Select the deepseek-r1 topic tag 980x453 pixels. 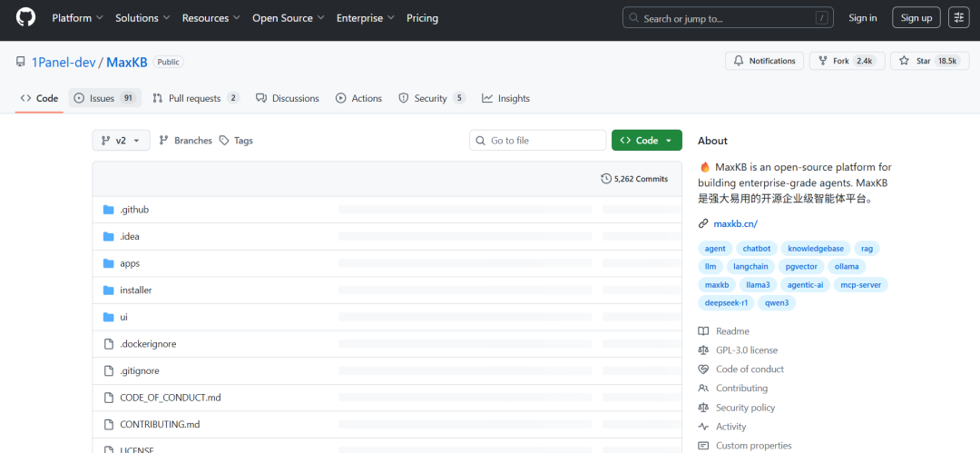tap(726, 303)
